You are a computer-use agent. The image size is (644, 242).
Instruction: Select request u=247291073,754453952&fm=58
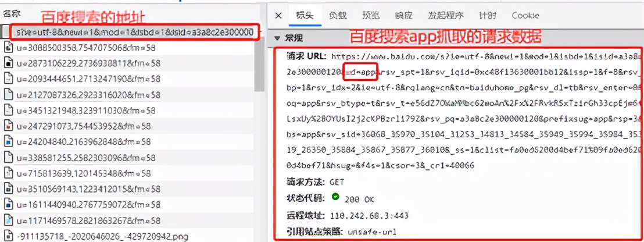point(84,126)
